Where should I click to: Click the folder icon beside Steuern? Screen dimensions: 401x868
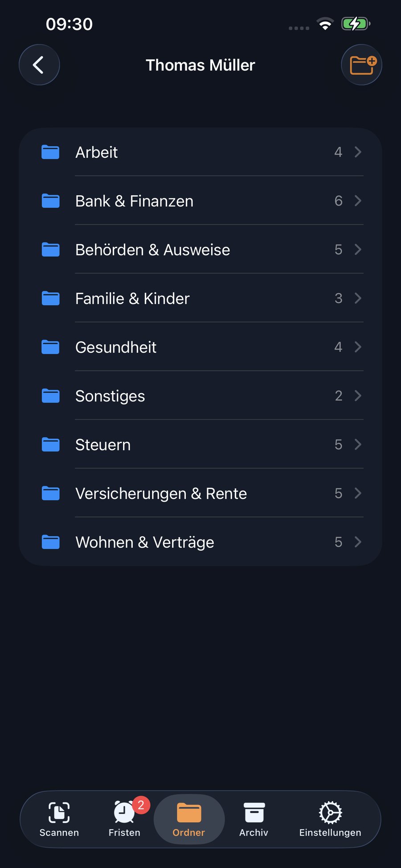(50, 444)
